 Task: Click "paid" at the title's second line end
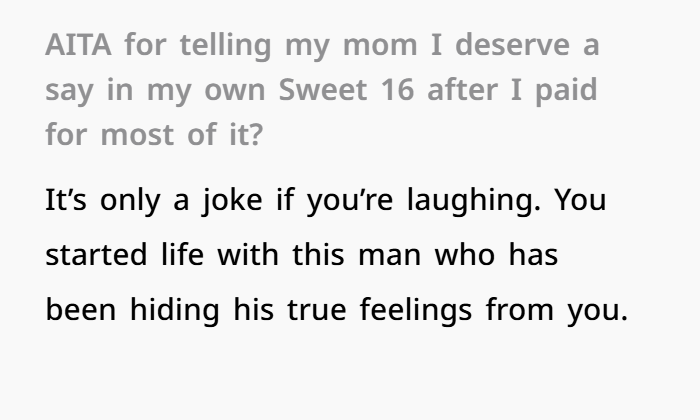pos(566,91)
